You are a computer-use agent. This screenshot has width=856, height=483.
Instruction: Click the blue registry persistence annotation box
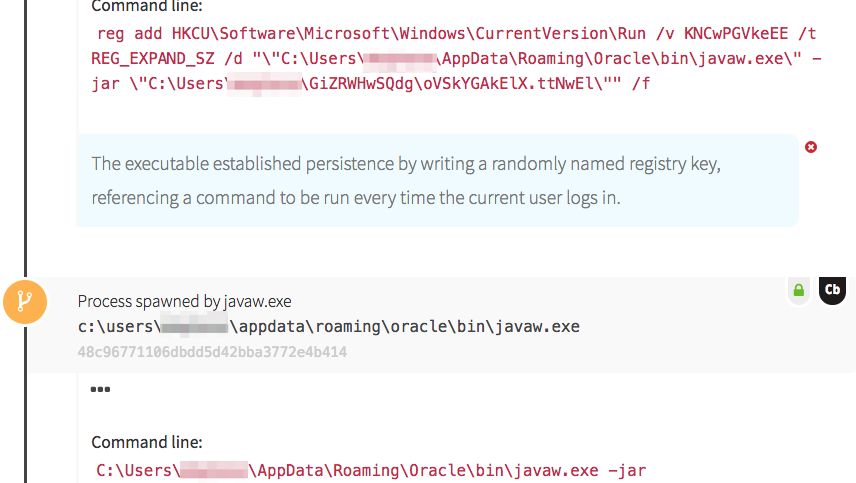[x=437, y=180]
